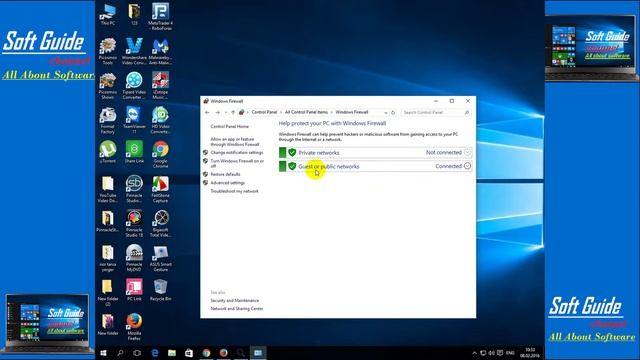Click Control Panel in the breadcrumb
This screenshot has height=360, width=640.
pos(264,112)
